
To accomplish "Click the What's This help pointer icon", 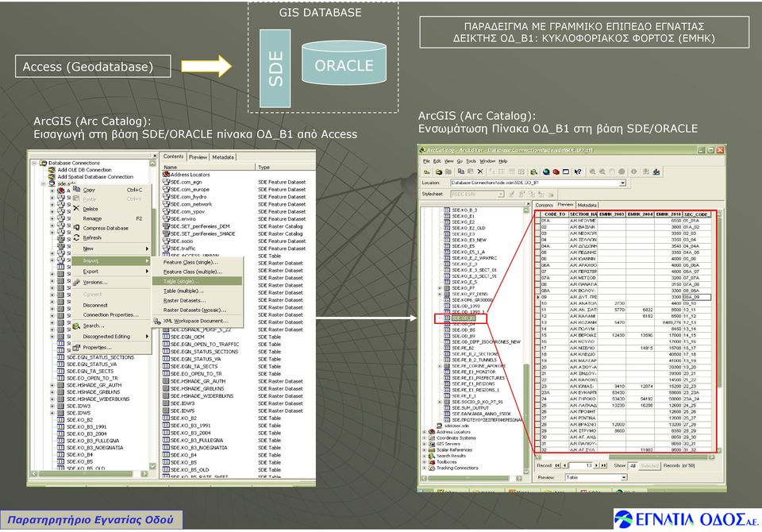I will pyautogui.click(x=577, y=172).
